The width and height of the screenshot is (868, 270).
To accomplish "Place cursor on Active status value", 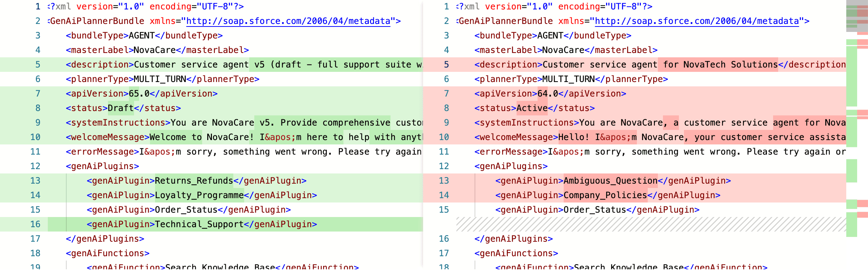I will [x=532, y=108].
